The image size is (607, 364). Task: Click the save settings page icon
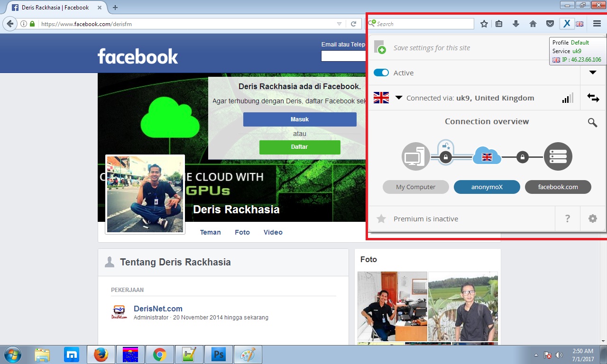click(380, 47)
